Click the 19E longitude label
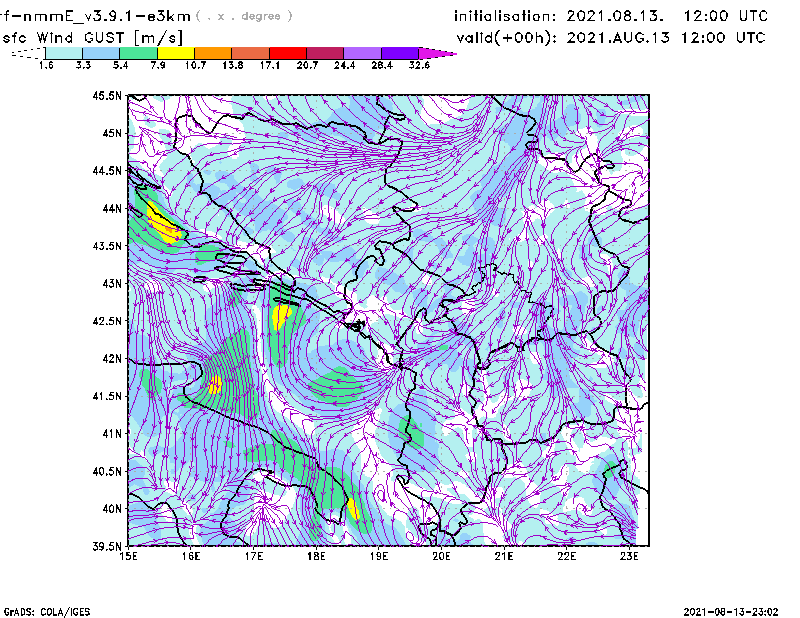Image resolution: width=800 pixels, height=618 pixels. (379, 556)
